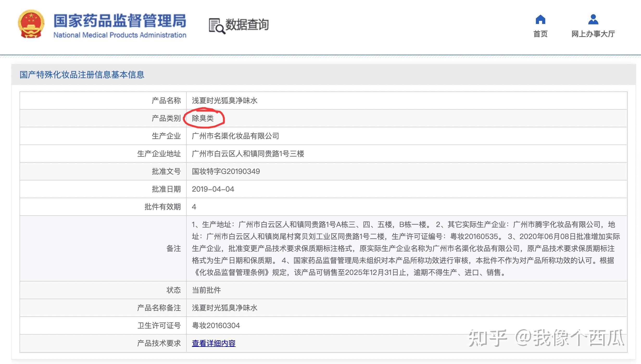Click National Medical Products Administration subtitle
Screen dimensions: 641x364
120,35
